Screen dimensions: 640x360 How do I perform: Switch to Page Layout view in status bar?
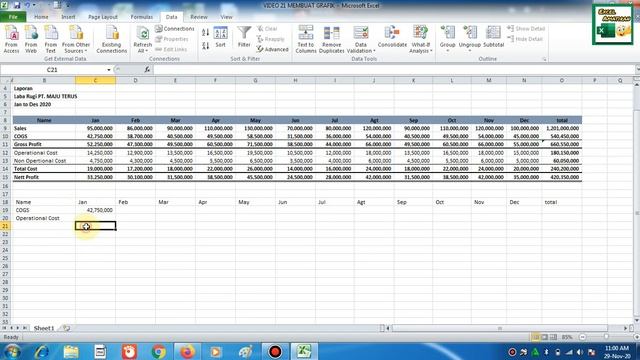[544, 337]
